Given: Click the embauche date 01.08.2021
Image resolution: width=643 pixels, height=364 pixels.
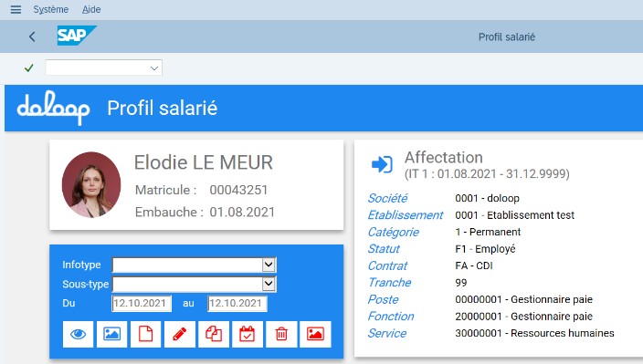Looking at the screenshot, I should (x=242, y=212).
